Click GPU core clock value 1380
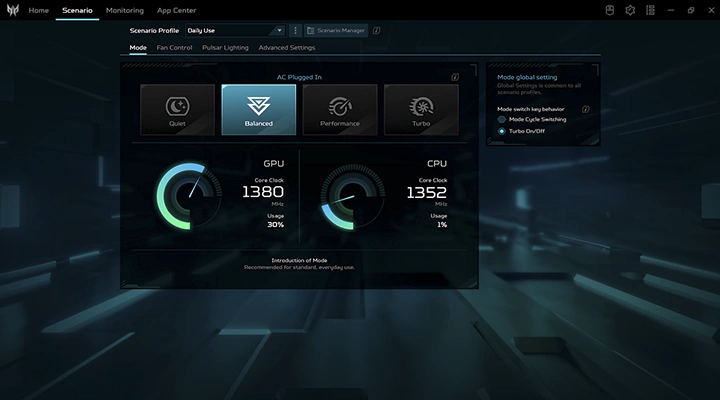The height and width of the screenshot is (400, 720). point(263,192)
